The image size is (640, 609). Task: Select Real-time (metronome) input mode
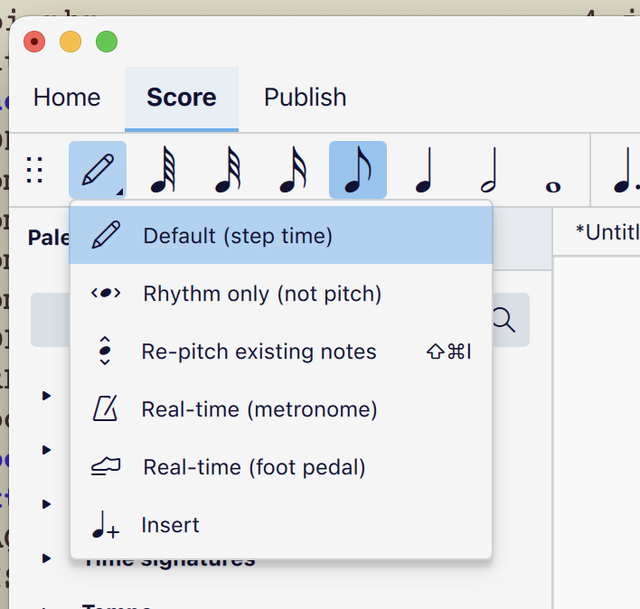(259, 410)
